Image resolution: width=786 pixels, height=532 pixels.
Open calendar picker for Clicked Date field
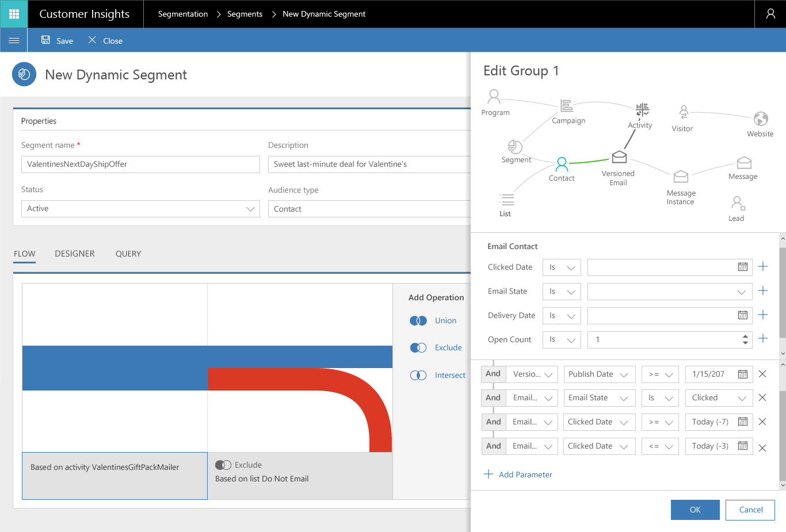tap(743, 267)
